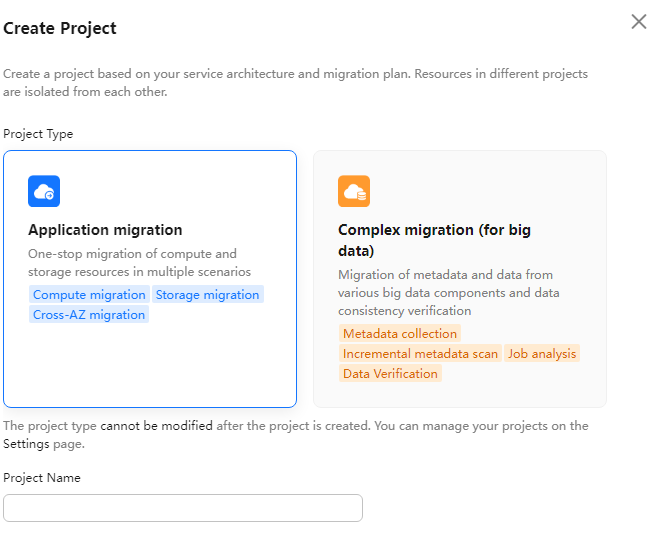Click the 'cannot be modified' warning text

(157, 426)
